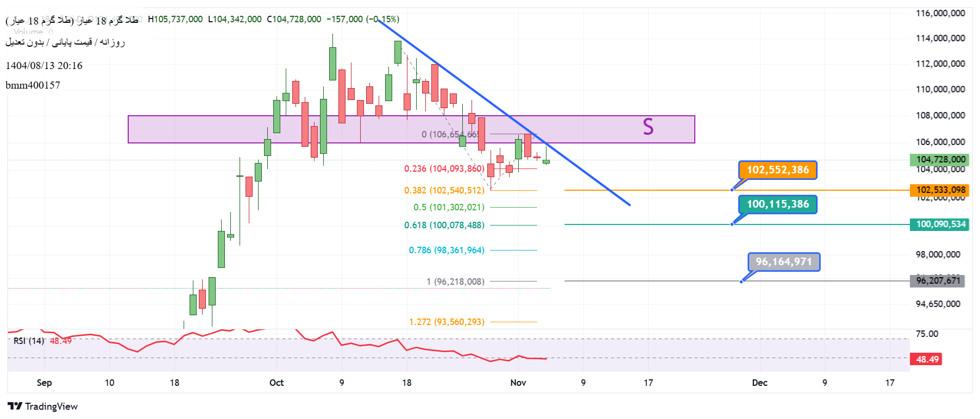Click the TradingView logo icon
Viewport: 980px width, 419px height.
(x=15, y=406)
